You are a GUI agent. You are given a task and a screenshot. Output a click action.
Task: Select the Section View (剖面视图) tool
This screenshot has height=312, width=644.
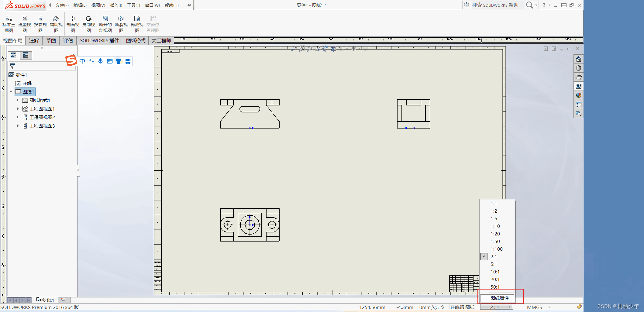pos(73,24)
